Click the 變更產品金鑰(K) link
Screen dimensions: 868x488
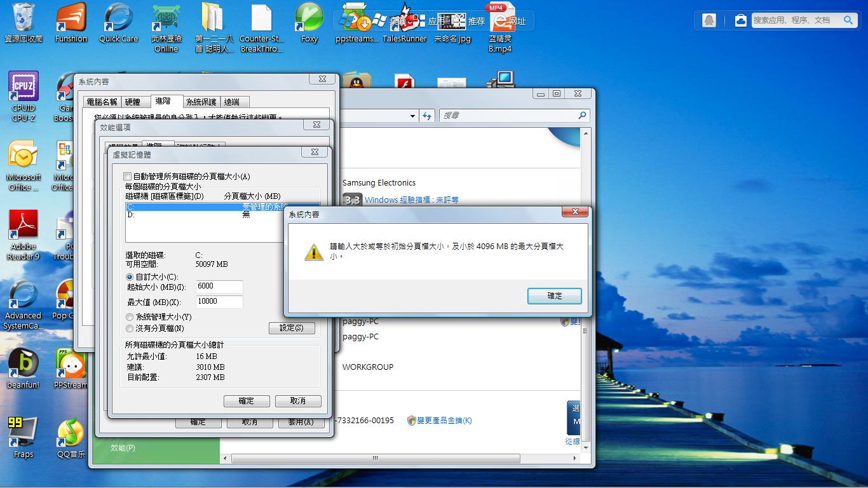pyautogui.click(x=444, y=421)
